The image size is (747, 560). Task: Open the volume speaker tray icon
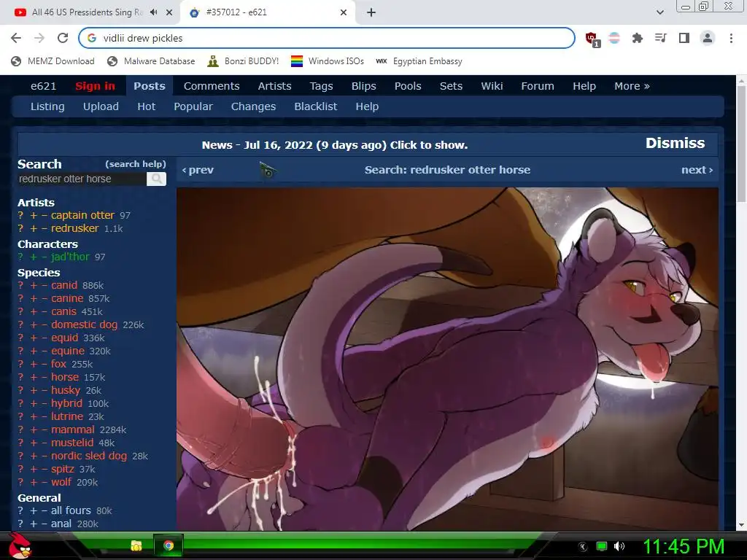click(619, 546)
